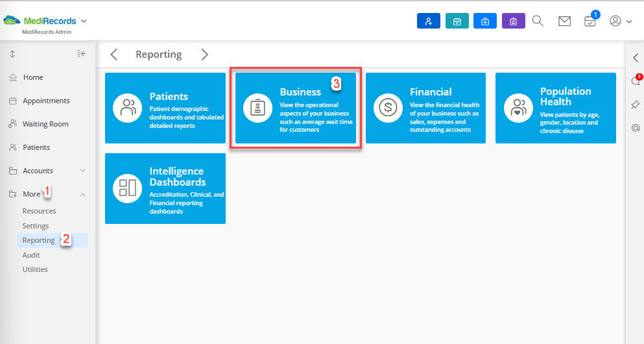Open the Financial reporting card
Screen dimensions: 644x344
[x=425, y=108]
